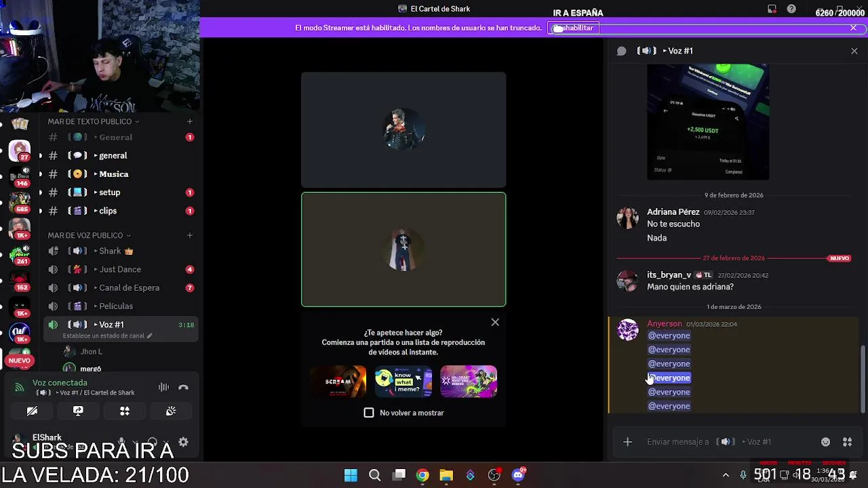
Task: Disconnect from voice with the hang-up icon
Action: tap(183, 387)
